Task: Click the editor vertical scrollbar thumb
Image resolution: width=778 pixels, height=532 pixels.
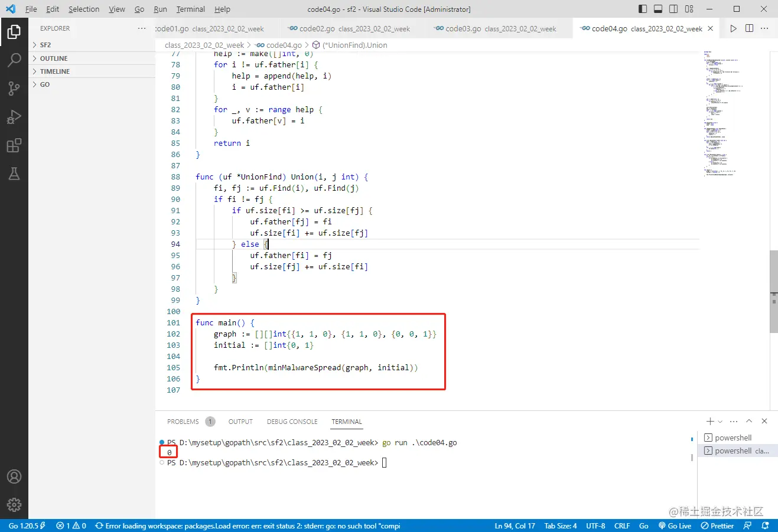Action: coord(773,291)
